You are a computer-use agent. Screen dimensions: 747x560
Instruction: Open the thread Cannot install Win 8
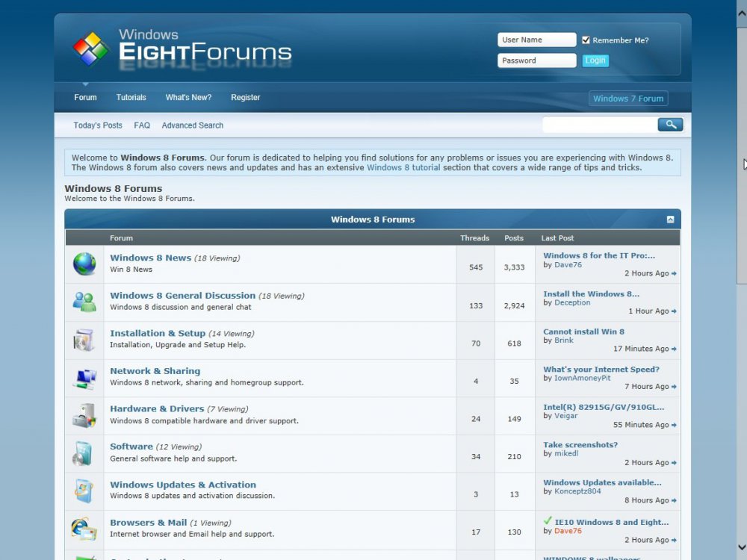[x=583, y=332]
